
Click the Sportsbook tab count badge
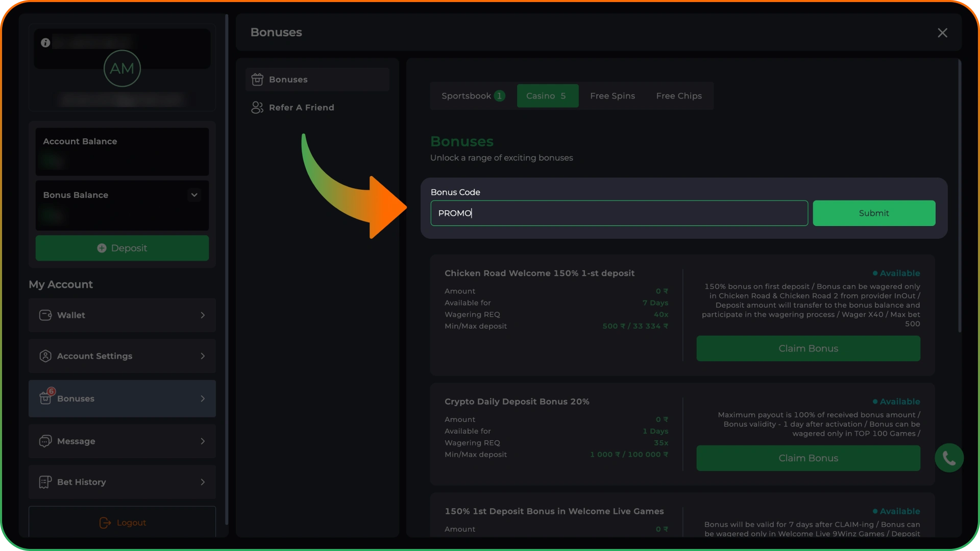tap(499, 96)
